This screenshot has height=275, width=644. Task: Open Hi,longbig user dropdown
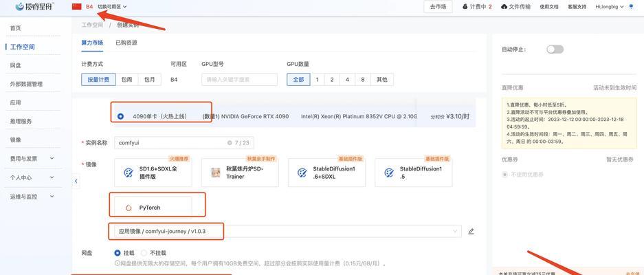[x=610, y=7]
